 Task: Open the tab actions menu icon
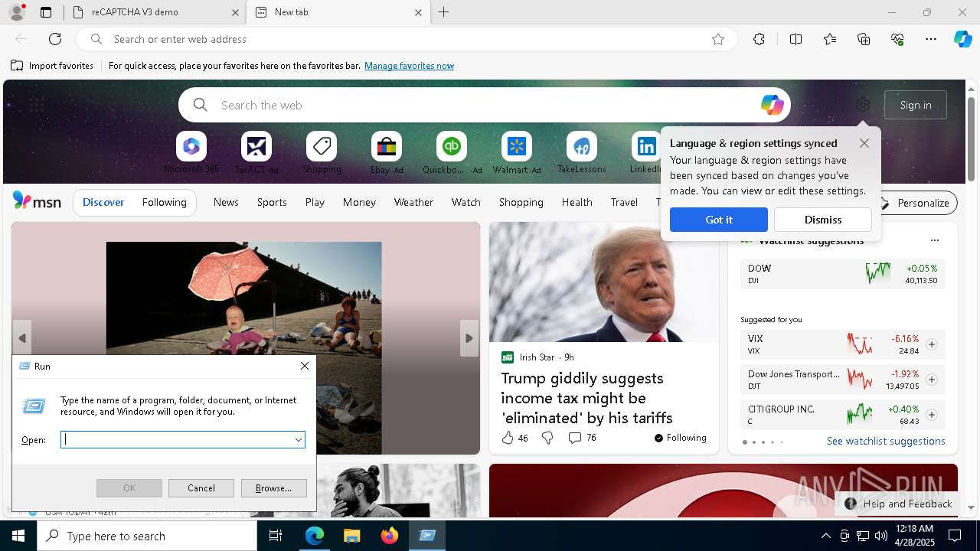coord(46,12)
